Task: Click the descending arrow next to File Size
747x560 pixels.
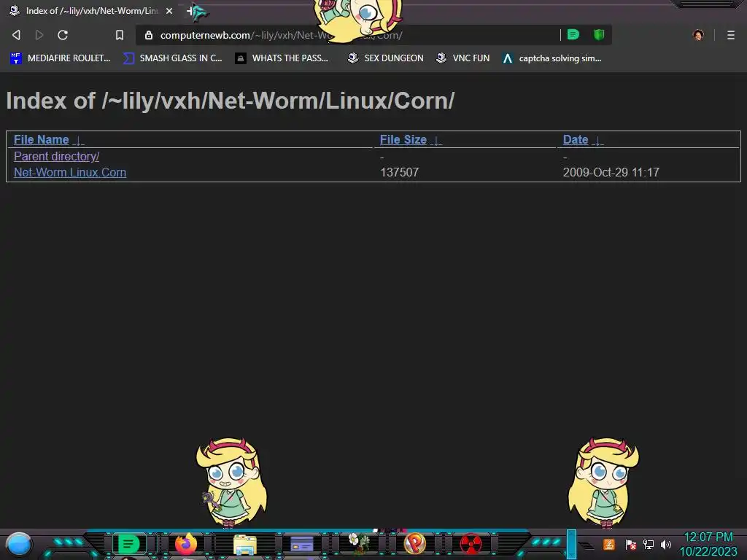Action: pos(436,141)
